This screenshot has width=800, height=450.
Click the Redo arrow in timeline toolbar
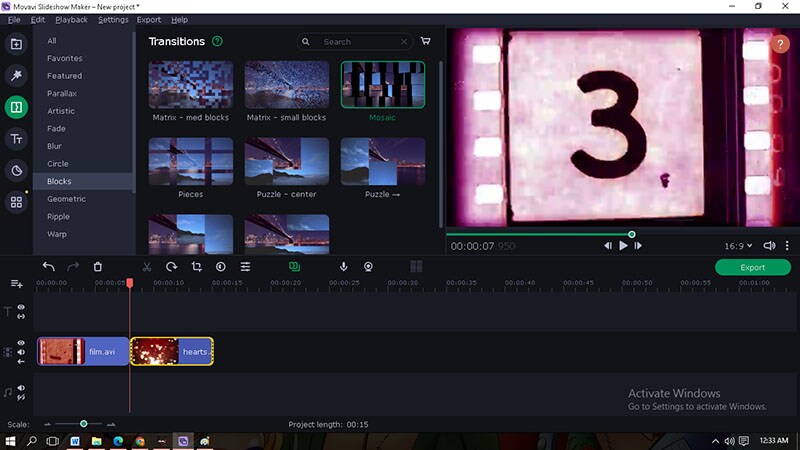[x=73, y=266]
